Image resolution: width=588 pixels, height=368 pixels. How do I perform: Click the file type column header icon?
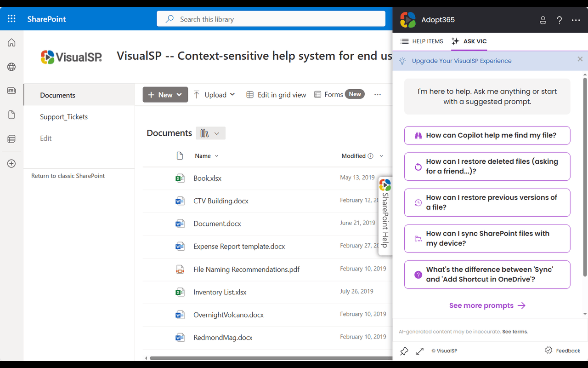point(180,156)
